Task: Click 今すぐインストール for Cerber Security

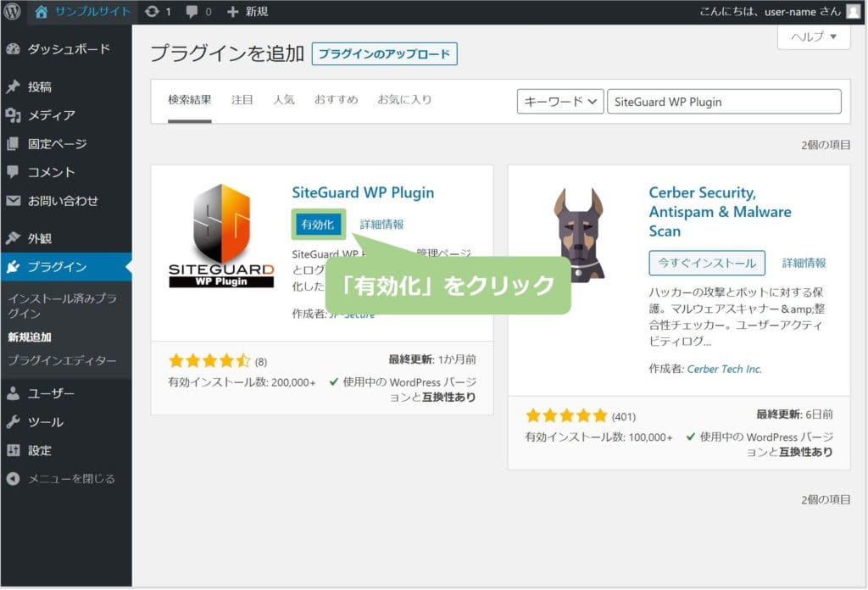Action: point(707,263)
